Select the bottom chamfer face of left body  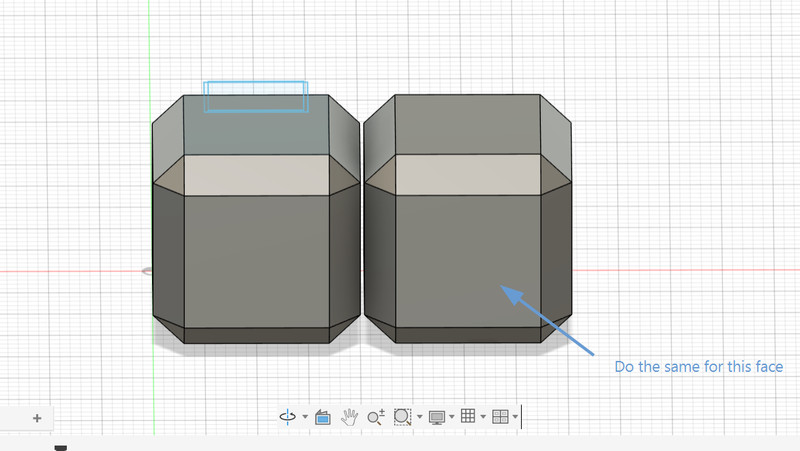pos(257,335)
